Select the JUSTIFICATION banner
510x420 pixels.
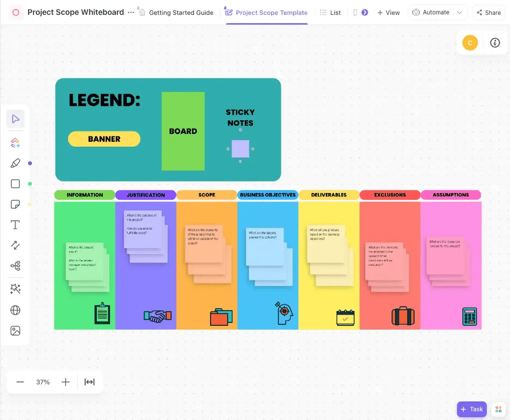coord(146,195)
